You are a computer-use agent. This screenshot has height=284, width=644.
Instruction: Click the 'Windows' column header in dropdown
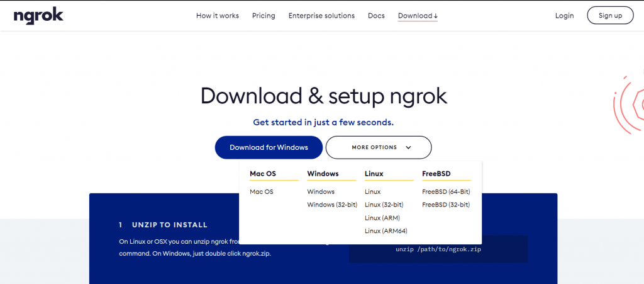coord(323,174)
